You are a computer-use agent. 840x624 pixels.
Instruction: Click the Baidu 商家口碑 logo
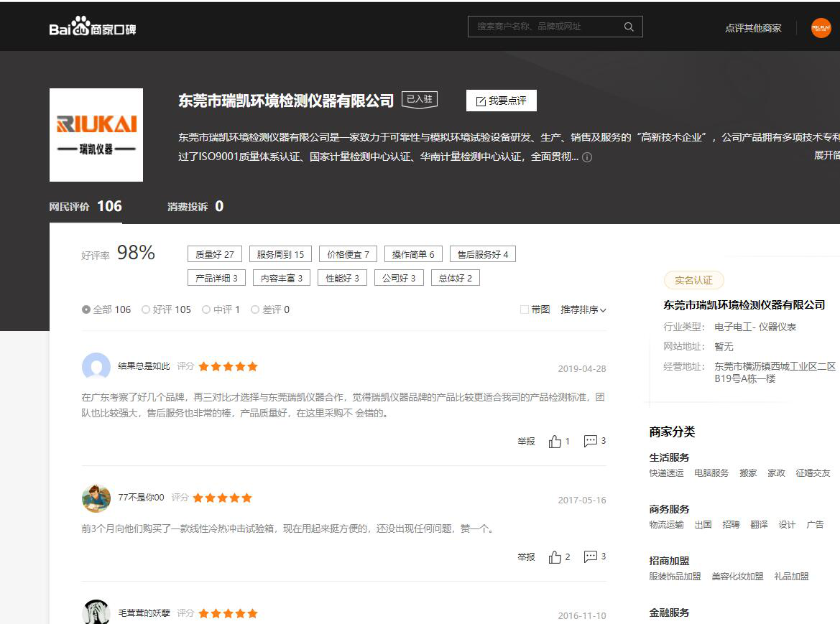(x=92, y=27)
